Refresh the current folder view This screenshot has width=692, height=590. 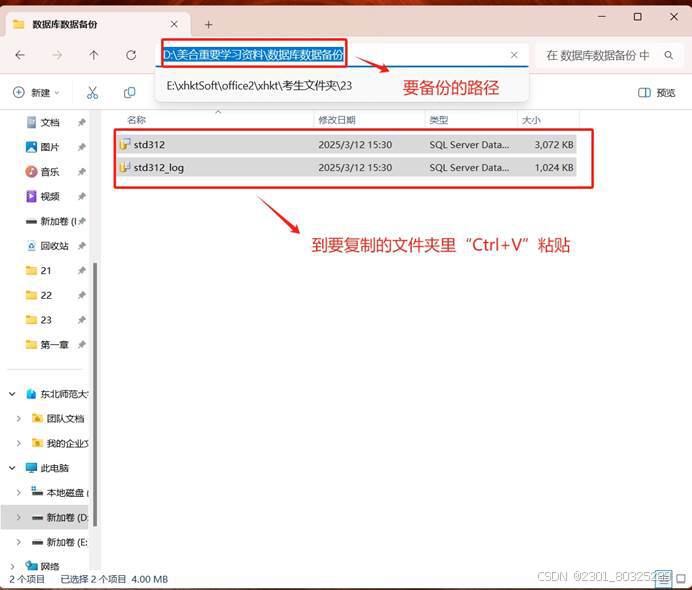tap(131, 55)
